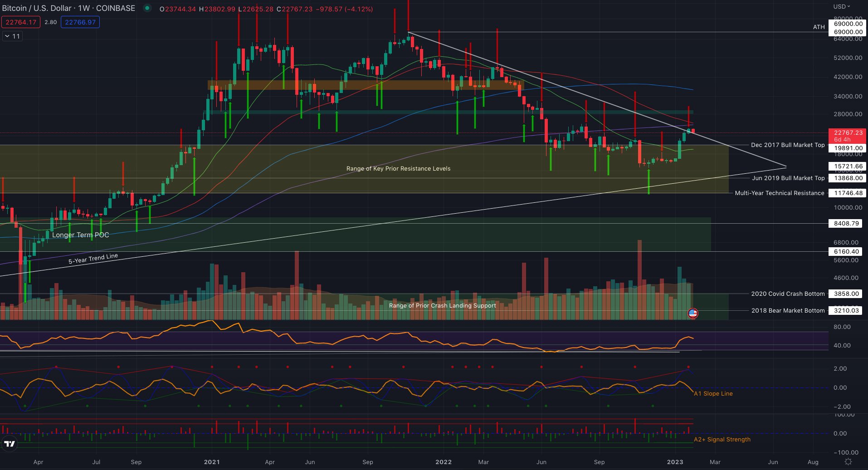Click the Longer Term POC label
Image resolution: width=868 pixels, height=470 pixels.
[x=81, y=235]
